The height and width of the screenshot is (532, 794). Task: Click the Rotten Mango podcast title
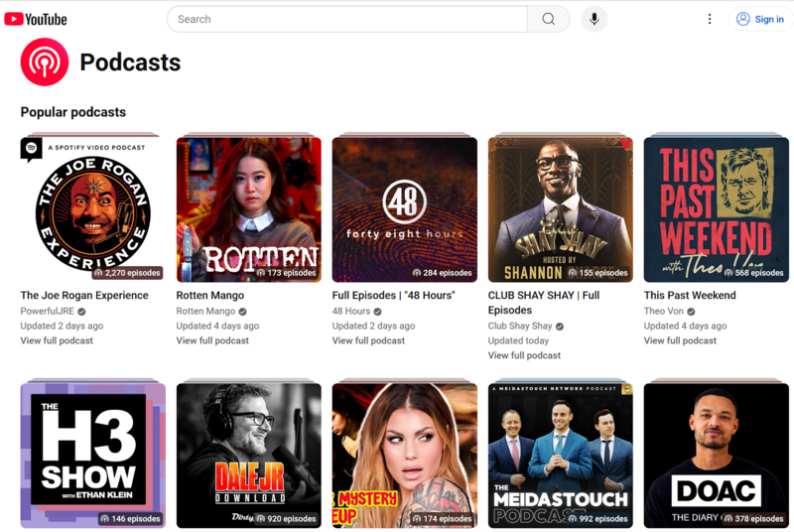(x=210, y=295)
